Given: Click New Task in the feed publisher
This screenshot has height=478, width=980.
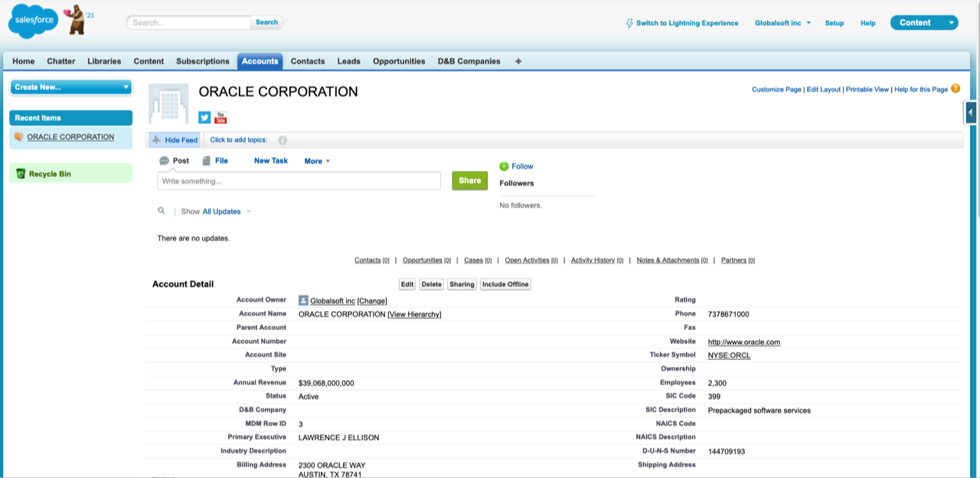Looking at the screenshot, I should click(271, 161).
